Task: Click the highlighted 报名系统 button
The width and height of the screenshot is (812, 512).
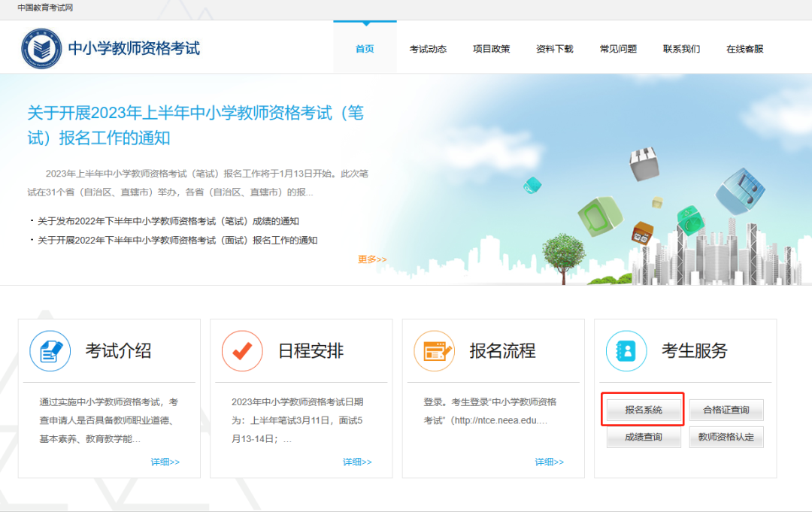Action: click(x=643, y=409)
